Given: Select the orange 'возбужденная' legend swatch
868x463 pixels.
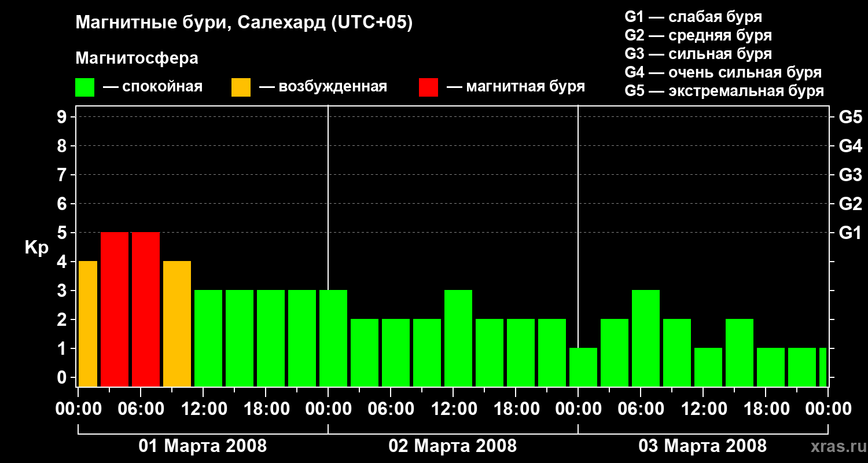Looking at the screenshot, I should coord(241,87).
